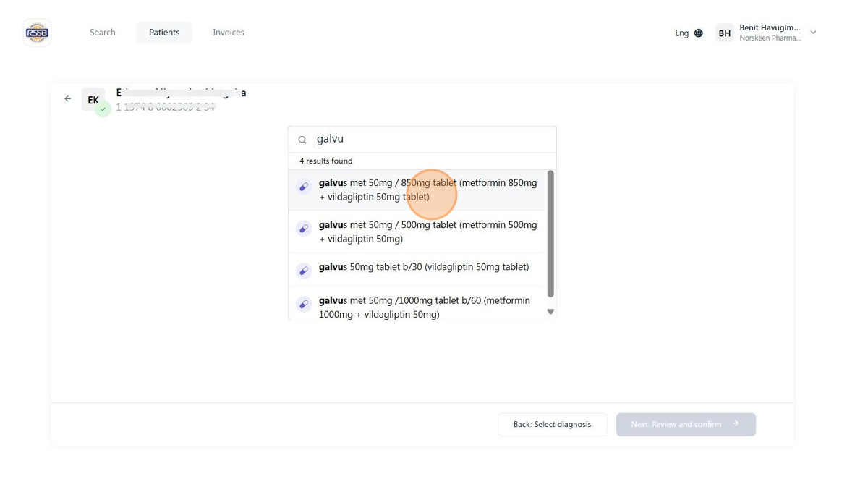Click the BH user avatar
868x484 pixels.
[x=725, y=33]
